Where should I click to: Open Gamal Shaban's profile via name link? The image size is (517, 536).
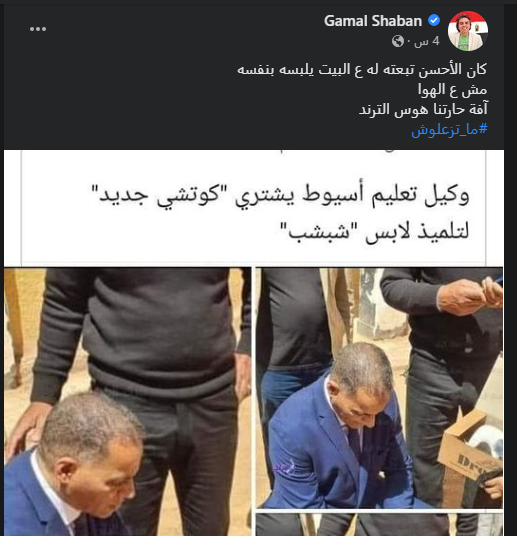tap(373, 21)
